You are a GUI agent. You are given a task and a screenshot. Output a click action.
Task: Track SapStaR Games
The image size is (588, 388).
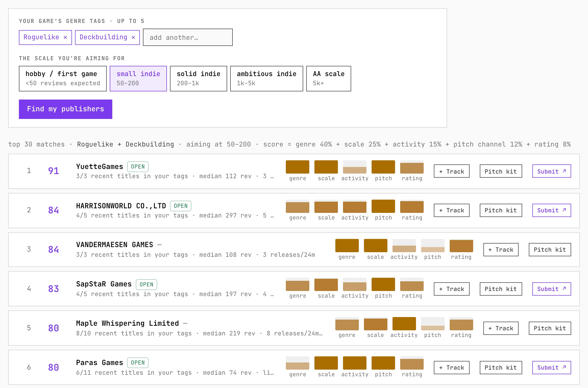(x=452, y=289)
